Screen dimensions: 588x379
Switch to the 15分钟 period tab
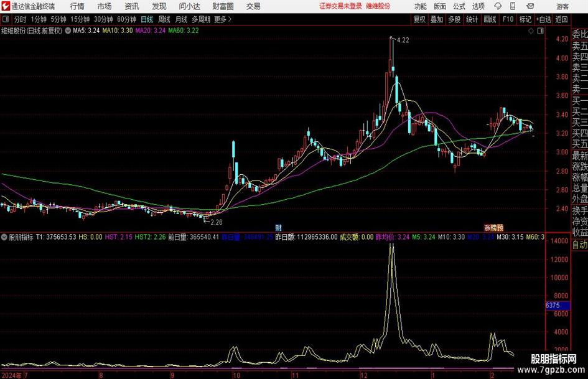tap(80, 19)
